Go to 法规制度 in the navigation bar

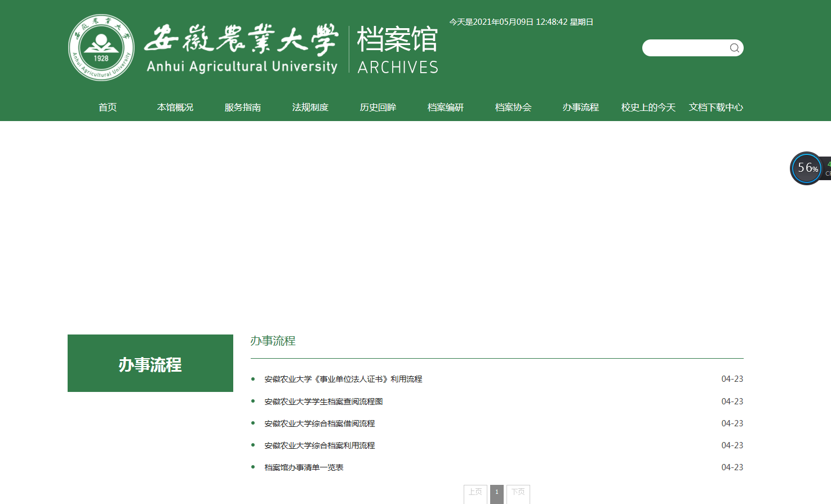310,107
